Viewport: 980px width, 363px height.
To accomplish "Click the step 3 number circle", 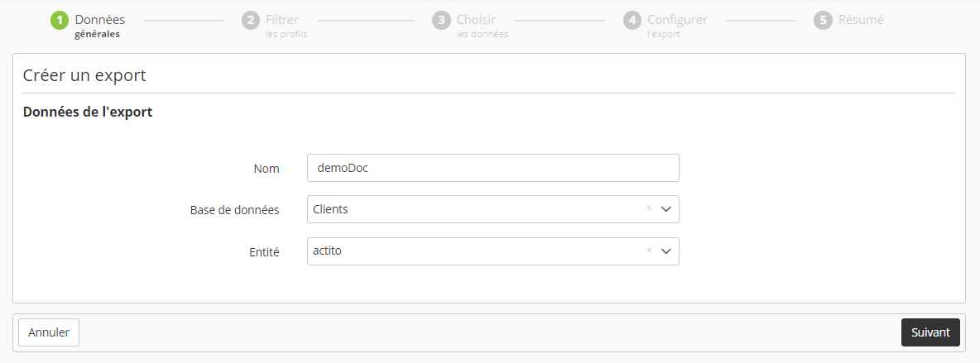I will 441,20.
